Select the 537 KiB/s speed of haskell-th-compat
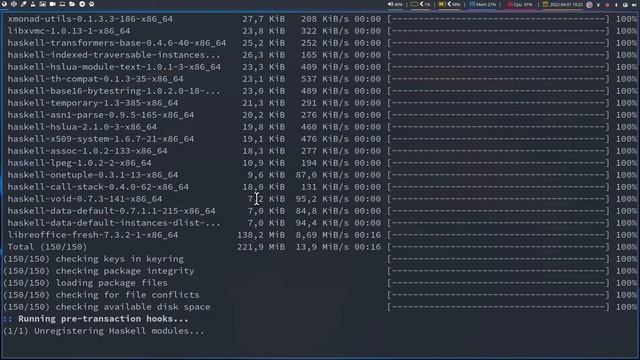This screenshot has height=360, width=640. (325, 79)
